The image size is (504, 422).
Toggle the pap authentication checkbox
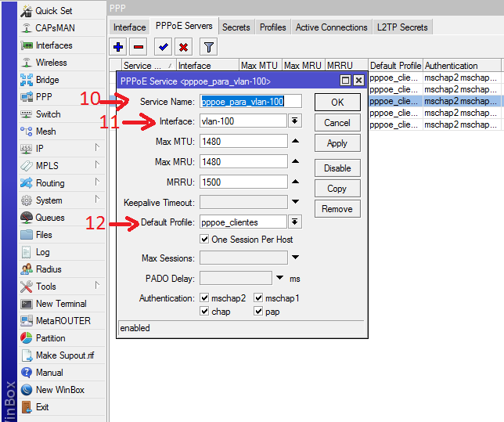(x=258, y=311)
